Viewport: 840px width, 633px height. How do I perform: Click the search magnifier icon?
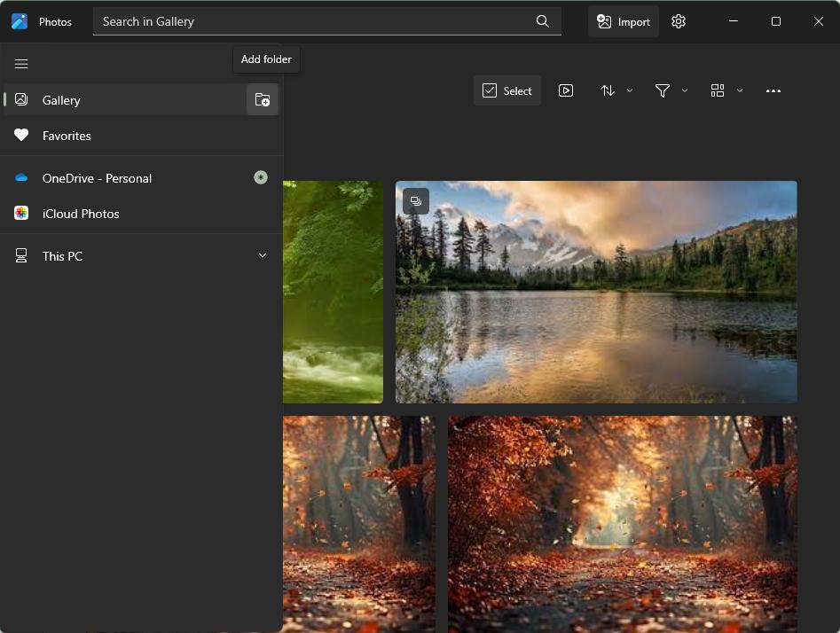pyautogui.click(x=543, y=21)
